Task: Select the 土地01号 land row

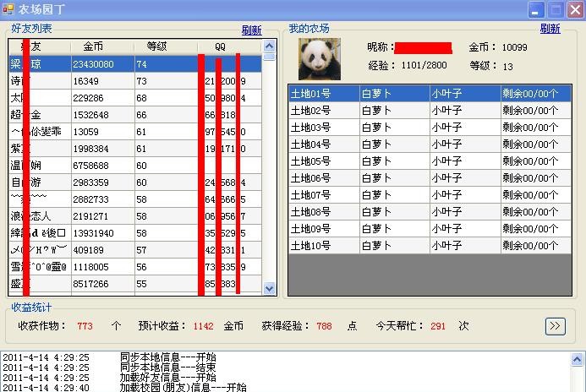Action: pyautogui.click(x=430, y=93)
